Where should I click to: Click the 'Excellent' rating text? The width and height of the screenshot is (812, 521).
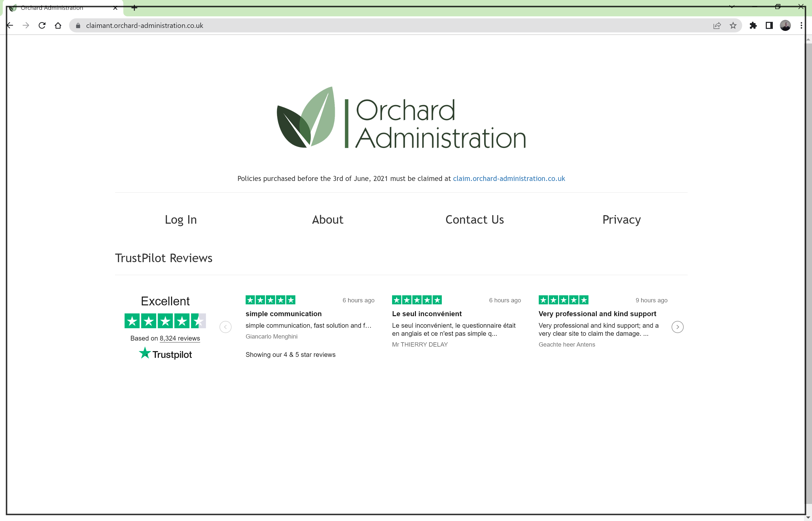[165, 301]
